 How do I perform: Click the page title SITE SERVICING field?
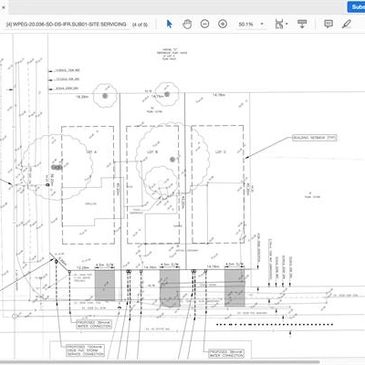point(66,24)
